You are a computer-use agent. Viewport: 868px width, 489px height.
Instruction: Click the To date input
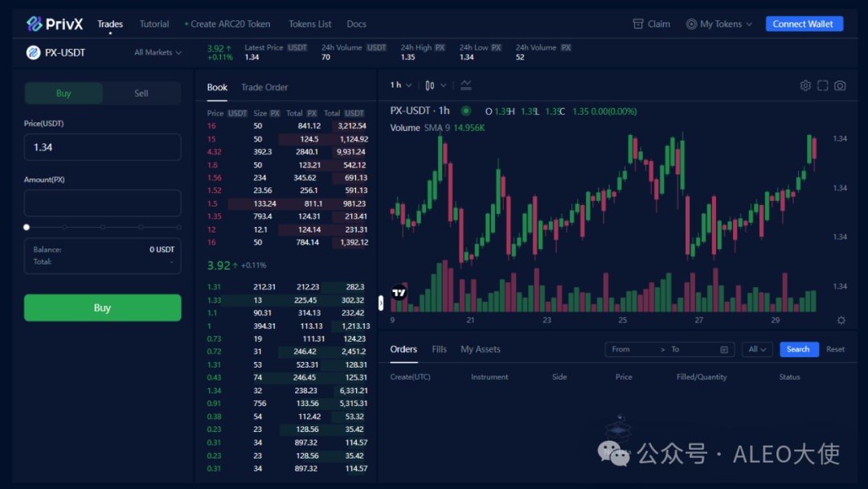692,349
